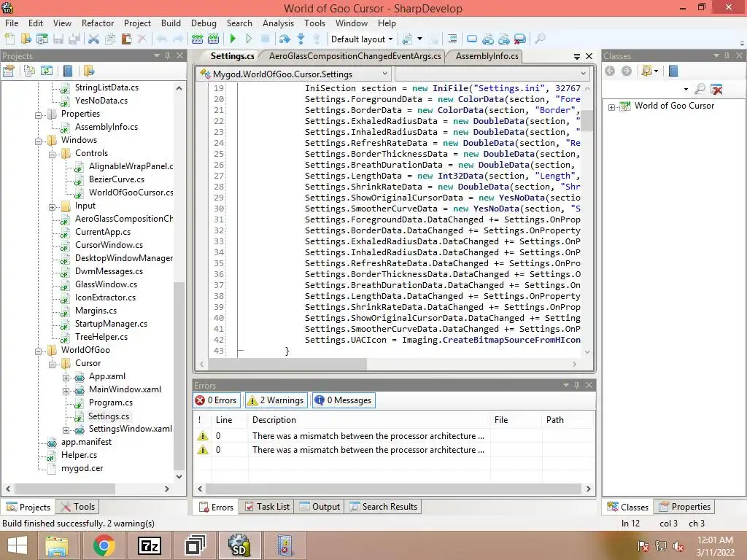Screen dimensions: 747x560
Task: Open 7-Zip from the taskbar
Action: click(x=149, y=545)
